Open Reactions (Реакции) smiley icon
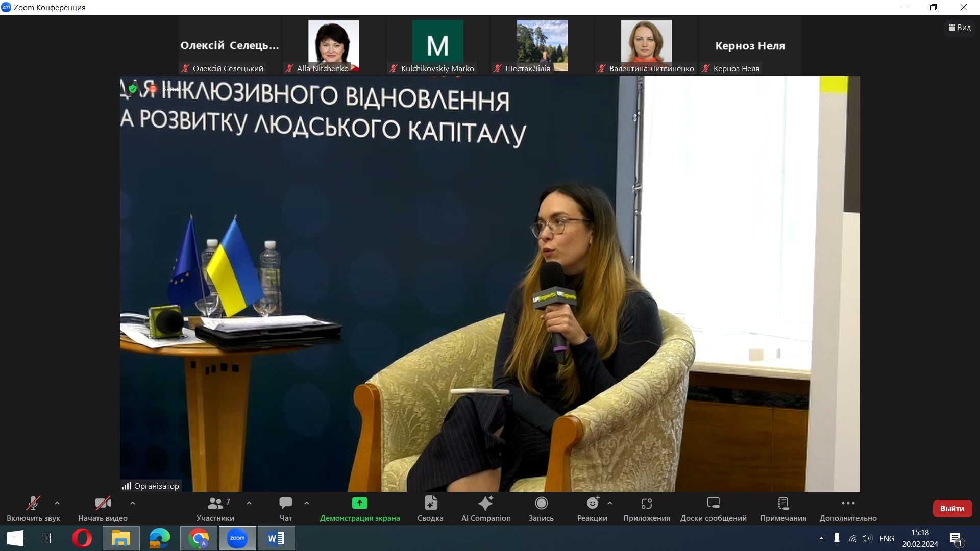 tap(592, 504)
